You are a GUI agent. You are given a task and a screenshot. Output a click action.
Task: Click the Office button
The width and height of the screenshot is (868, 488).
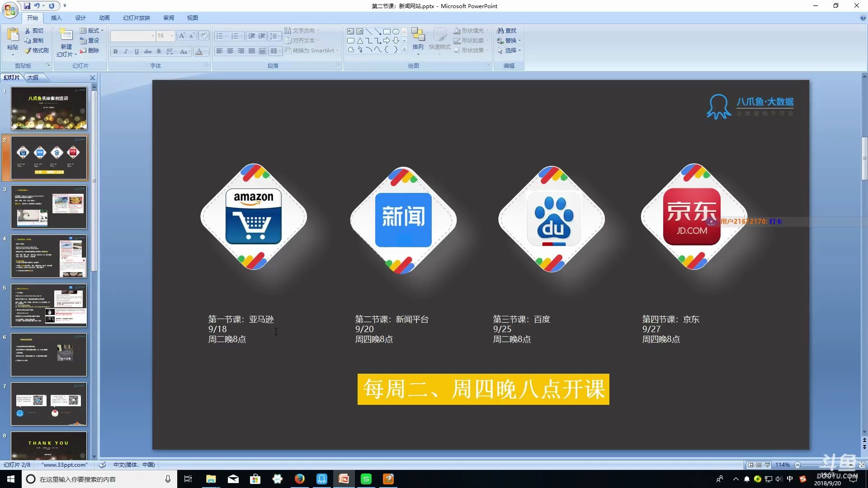(10, 9)
